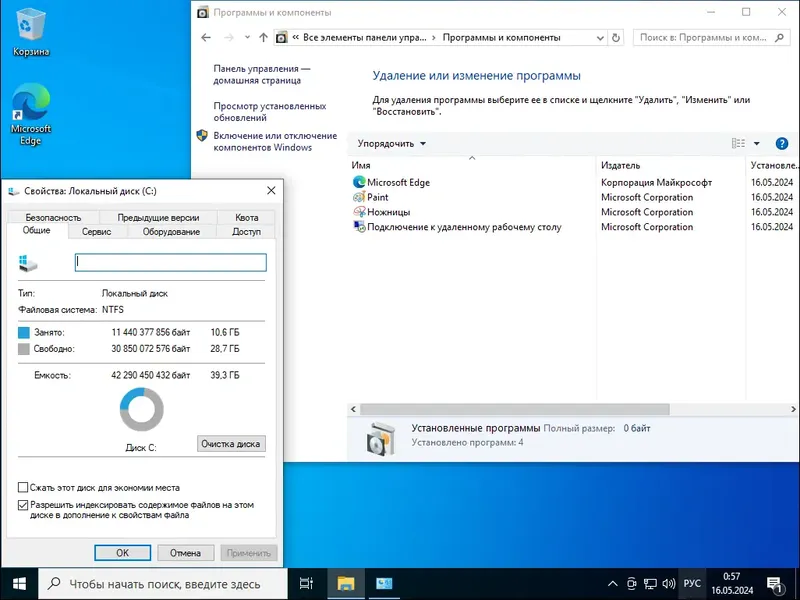This screenshot has width=800, height=600.
Task: Click the disk label input field
Action: tap(170, 261)
